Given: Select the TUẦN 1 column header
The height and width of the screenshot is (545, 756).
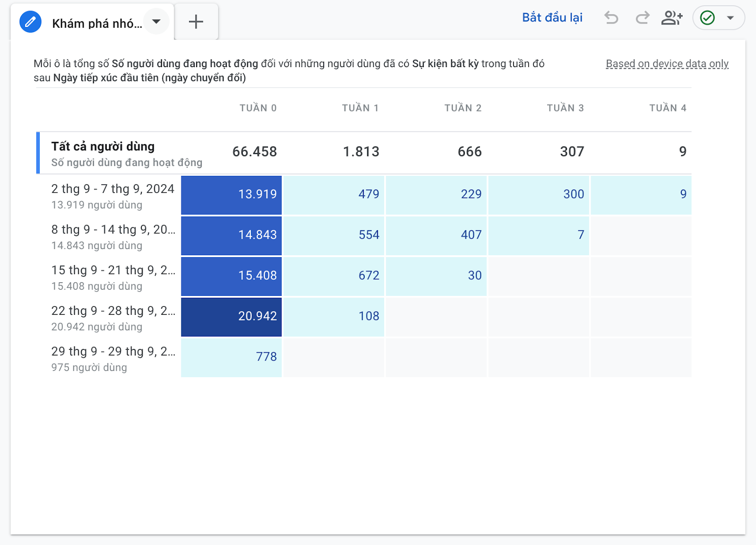Looking at the screenshot, I should [x=361, y=108].
